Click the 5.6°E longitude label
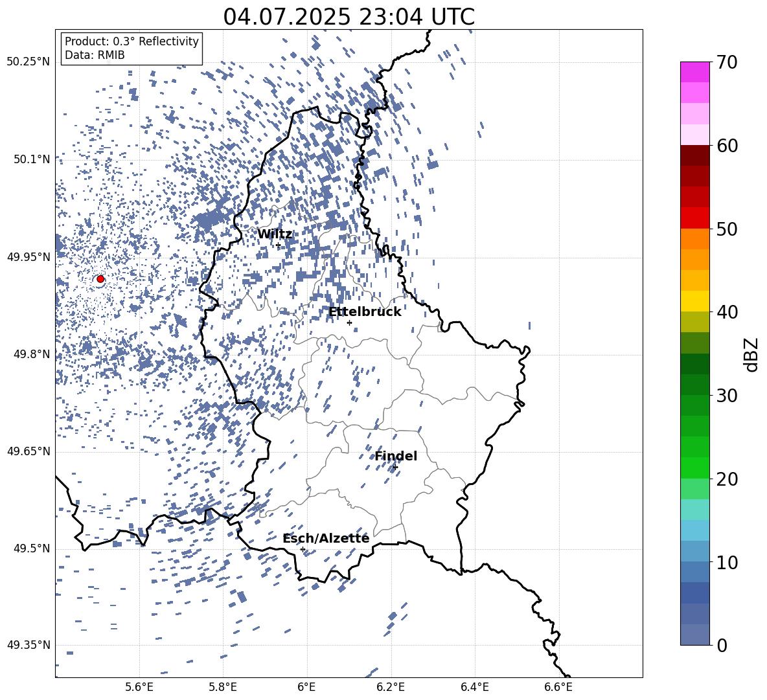The image size is (767, 700). 139,687
